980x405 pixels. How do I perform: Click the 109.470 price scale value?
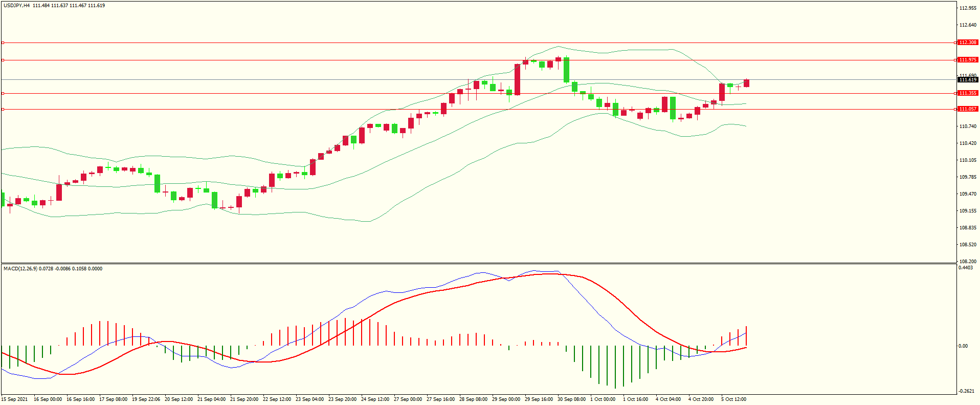click(968, 194)
